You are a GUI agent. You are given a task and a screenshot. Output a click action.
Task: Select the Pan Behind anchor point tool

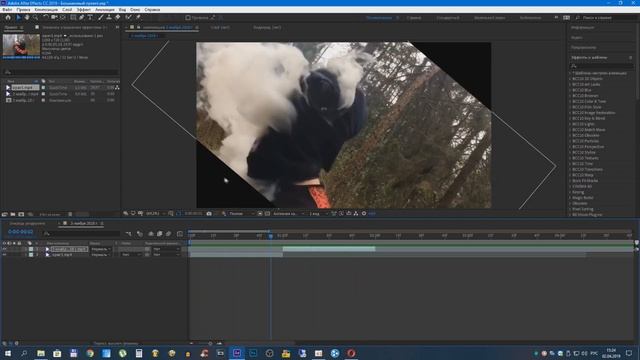62,18
